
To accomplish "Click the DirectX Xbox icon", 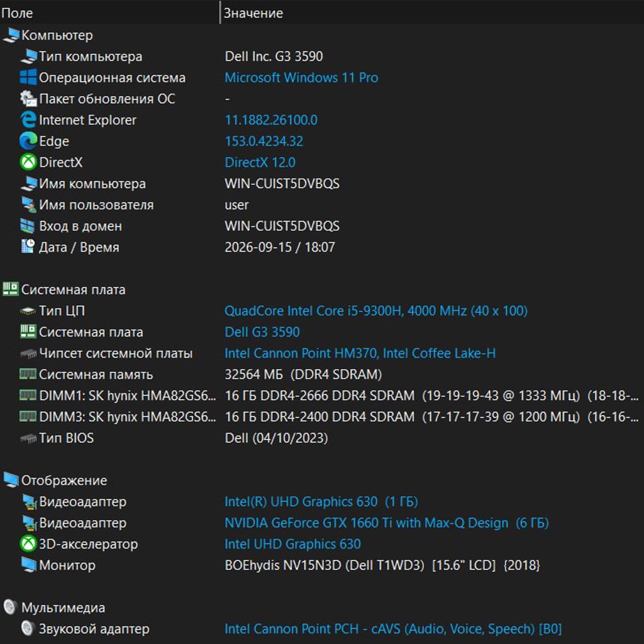I will (28, 162).
